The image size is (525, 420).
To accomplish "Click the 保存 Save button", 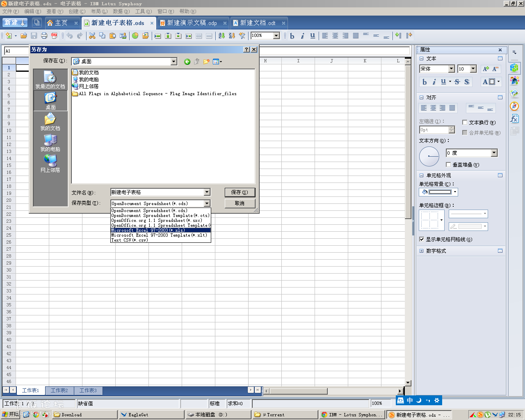I will click(240, 192).
